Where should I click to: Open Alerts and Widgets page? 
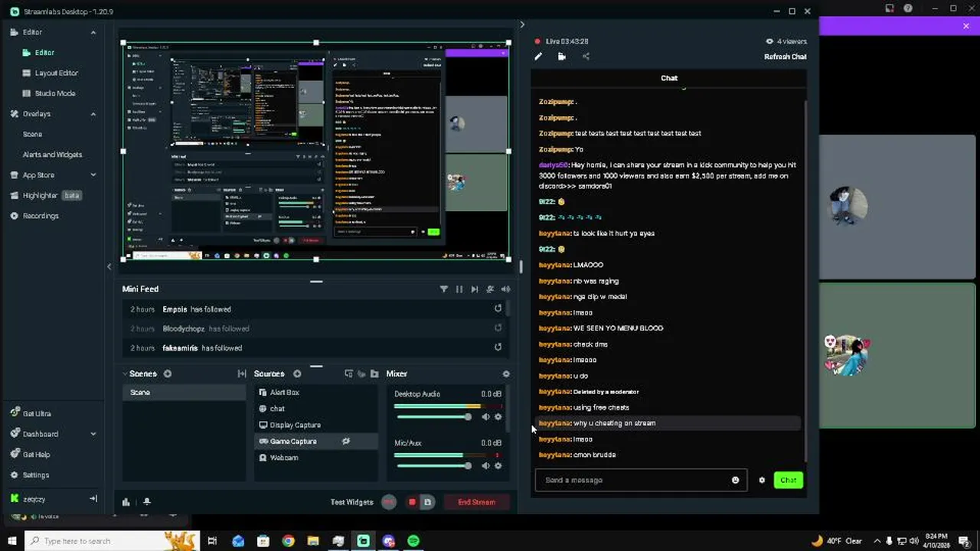[52, 155]
